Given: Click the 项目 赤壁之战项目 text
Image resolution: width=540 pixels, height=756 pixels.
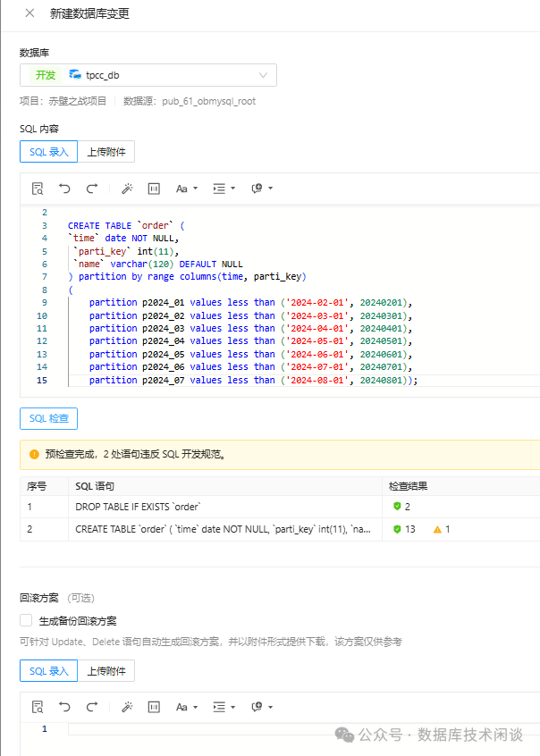Looking at the screenshot, I should (63, 101).
